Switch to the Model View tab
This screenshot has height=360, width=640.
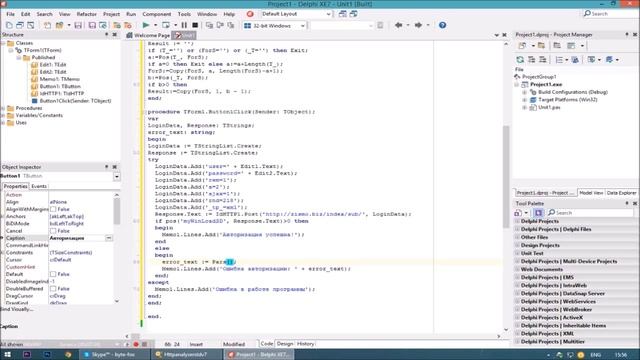[x=591, y=193]
